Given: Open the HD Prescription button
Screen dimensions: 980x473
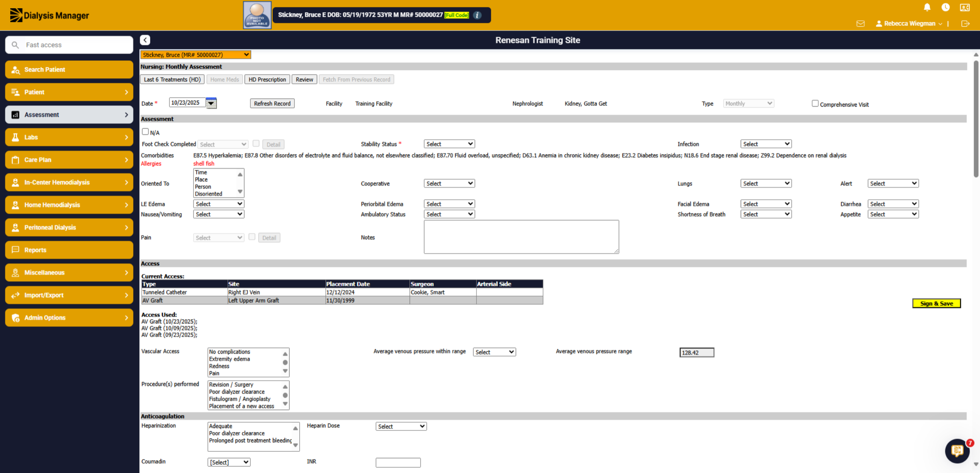Looking at the screenshot, I should click(x=267, y=80).
